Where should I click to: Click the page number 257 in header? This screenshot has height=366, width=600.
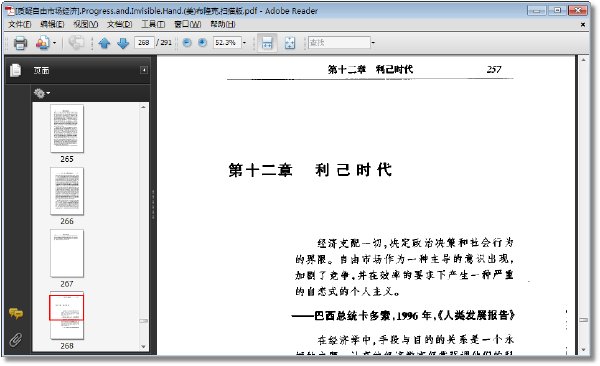click(494, 69)
